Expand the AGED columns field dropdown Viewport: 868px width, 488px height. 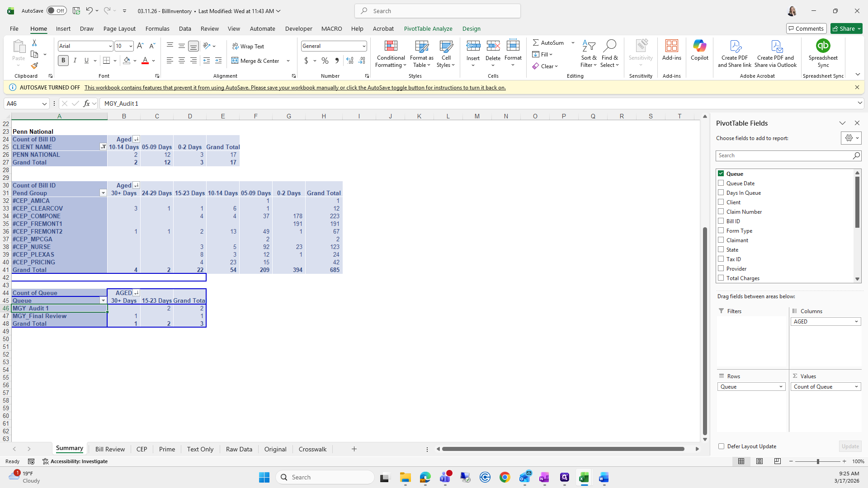tap(856, 322)
